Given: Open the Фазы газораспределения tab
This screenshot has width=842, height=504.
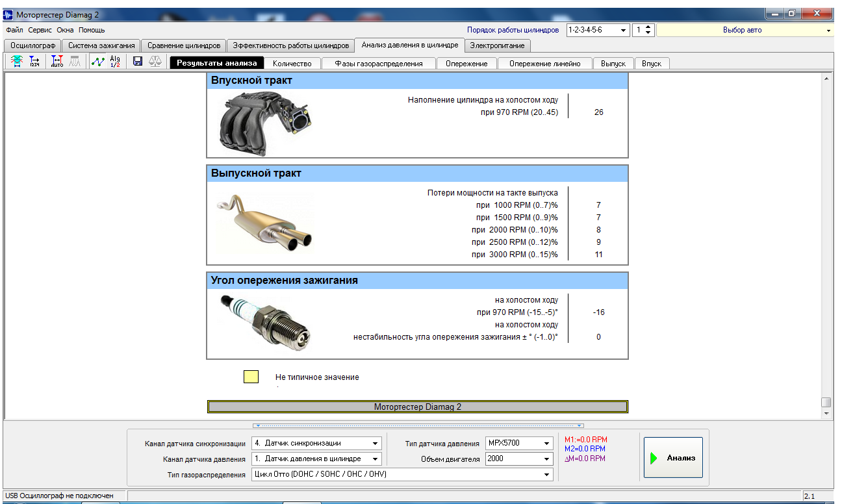Looking at the screenshot, I should (378, 64).
